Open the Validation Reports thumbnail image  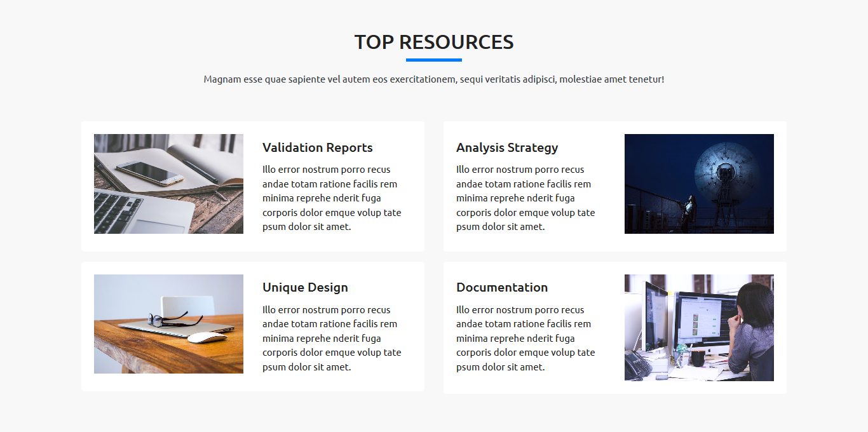[x=168, y=184]
